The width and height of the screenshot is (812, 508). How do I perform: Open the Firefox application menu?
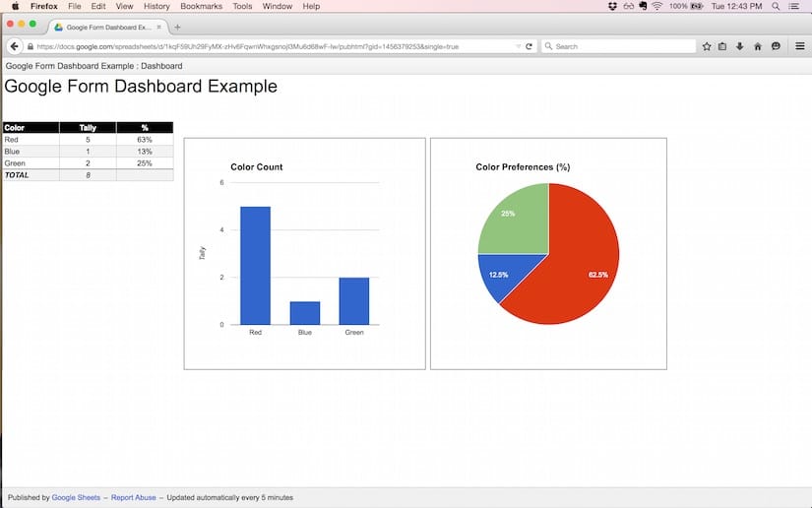point(44,6)
